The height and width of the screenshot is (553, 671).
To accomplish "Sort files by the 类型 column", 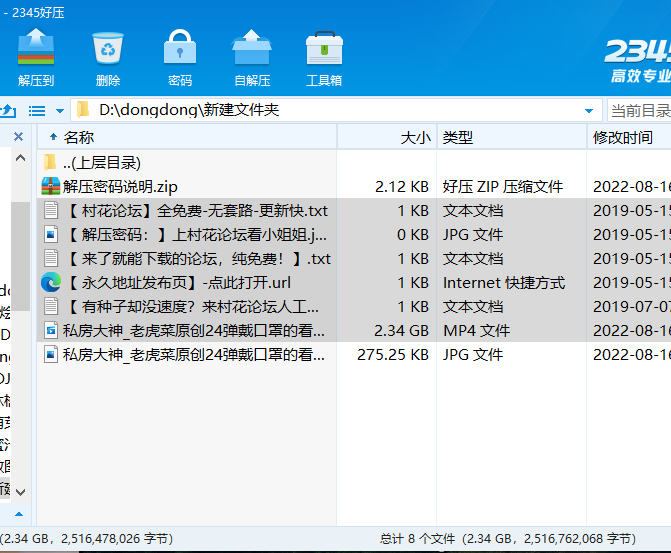I will pos(458,138).
